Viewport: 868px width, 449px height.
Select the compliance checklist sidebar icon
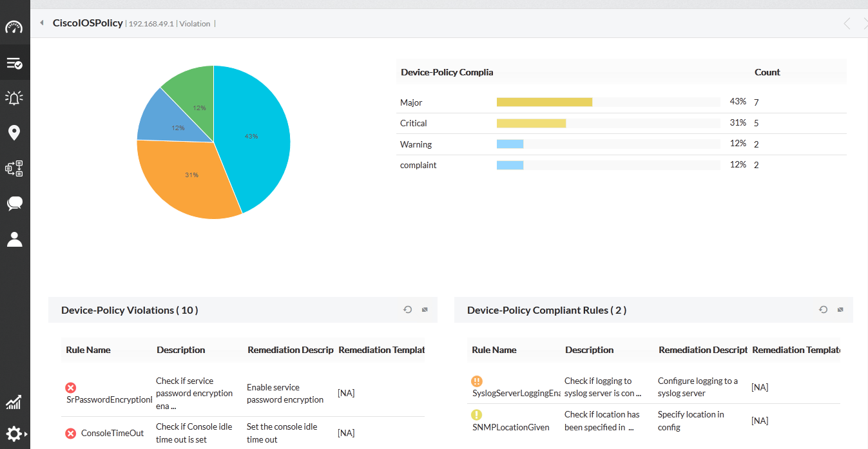tap(14, 63)
